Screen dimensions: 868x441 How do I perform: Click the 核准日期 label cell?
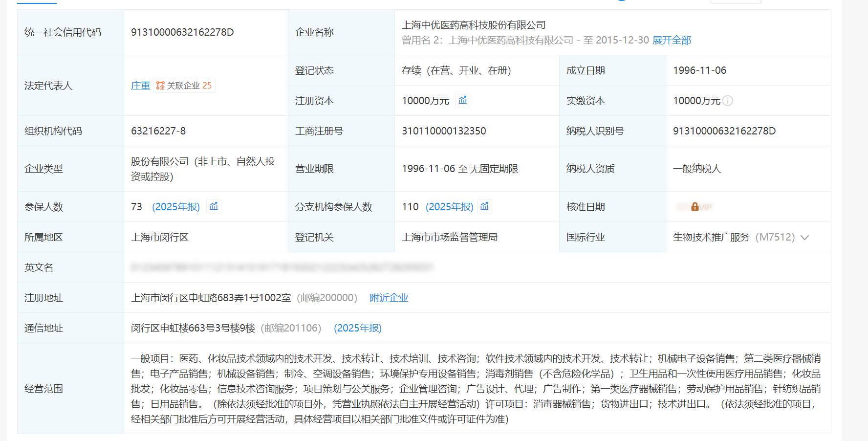pyautogui.click(x=612, y=207)
